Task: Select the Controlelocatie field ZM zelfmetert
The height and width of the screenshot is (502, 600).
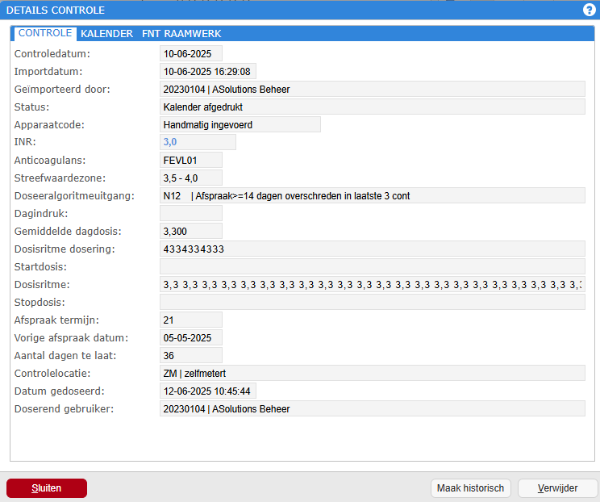Action: point(373,373)
